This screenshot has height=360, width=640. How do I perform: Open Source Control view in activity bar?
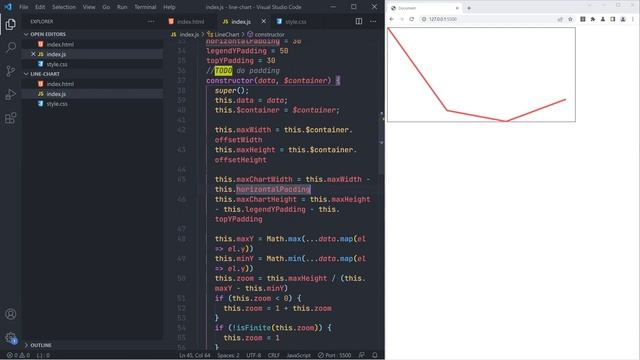[x=11, y=71]
